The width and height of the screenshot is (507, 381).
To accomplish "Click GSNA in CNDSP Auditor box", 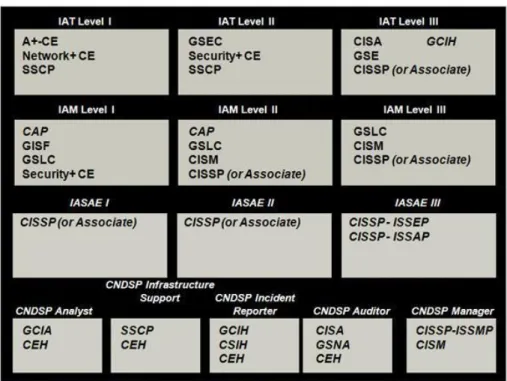I will [x=333, y=345].
